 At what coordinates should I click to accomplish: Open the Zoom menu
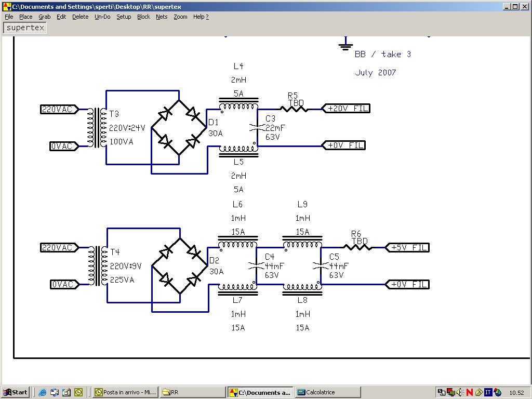pos(180,17)
